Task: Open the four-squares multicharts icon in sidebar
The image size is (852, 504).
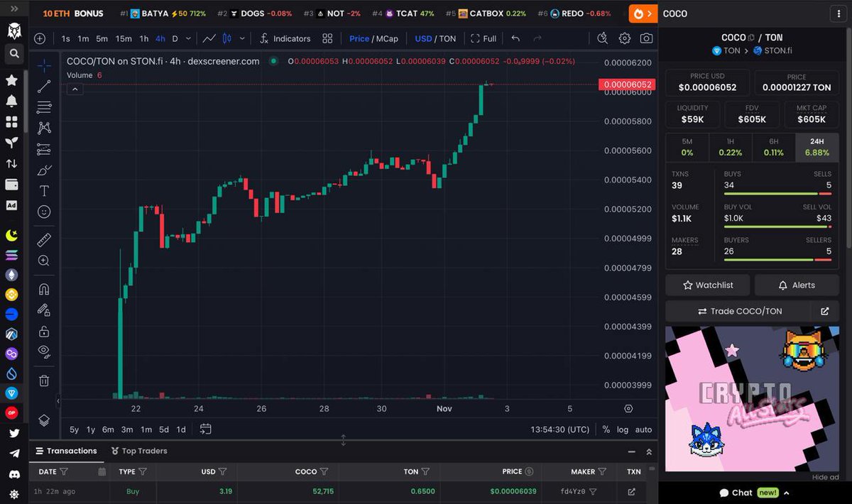Action: [12, 122]
